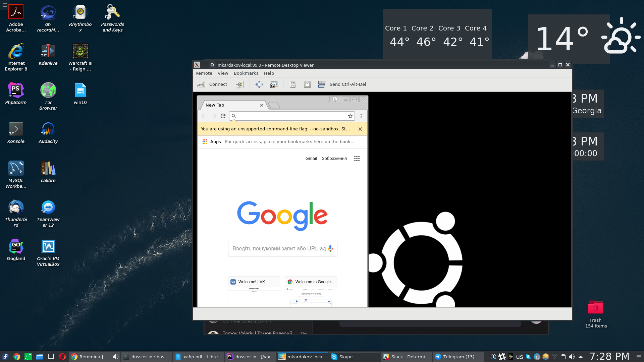Switch to the Slack taskbar entry
The image size is (644, 362).
pyautogui.click(x=407, y=357)
